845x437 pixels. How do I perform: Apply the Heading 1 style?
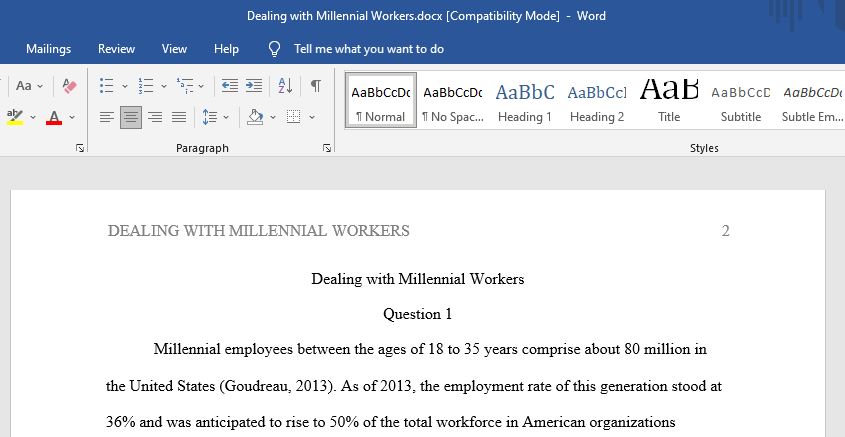pyautogui.click(x=525, y=101)
